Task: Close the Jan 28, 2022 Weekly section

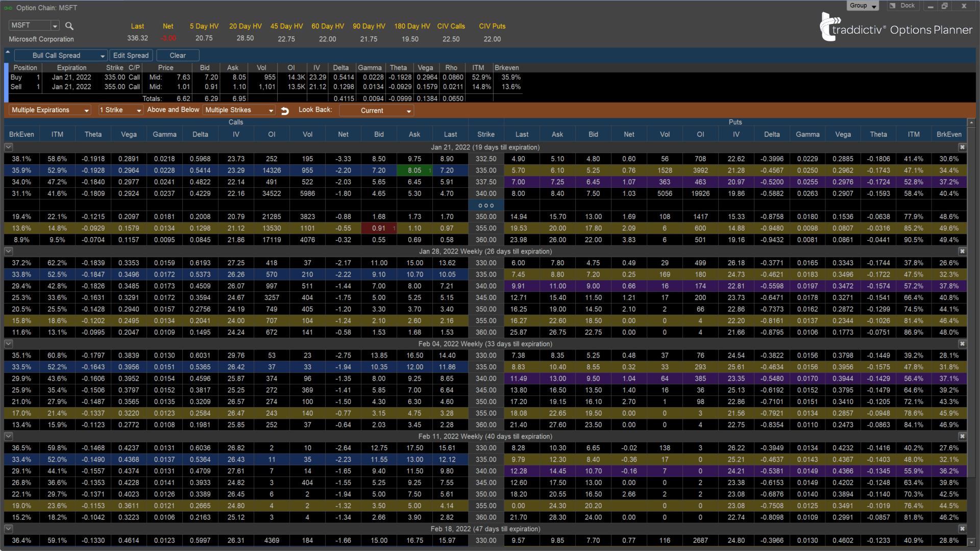Action: [962, 252]
